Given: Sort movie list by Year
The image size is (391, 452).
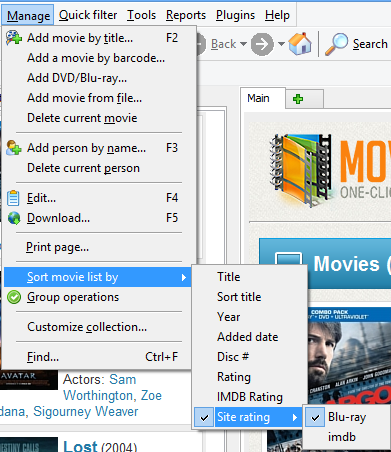Looking at the screenshot, I should [250, 317].
